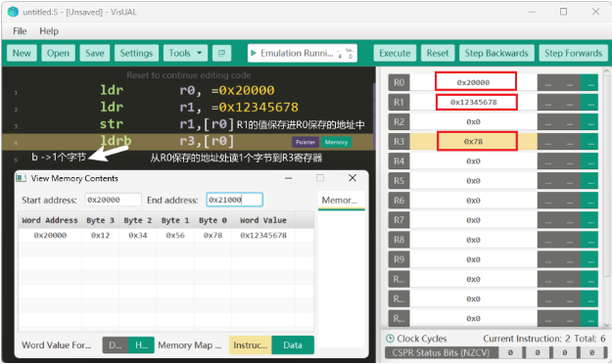
Task: Click the Reset button
Action: pos(438,53)
